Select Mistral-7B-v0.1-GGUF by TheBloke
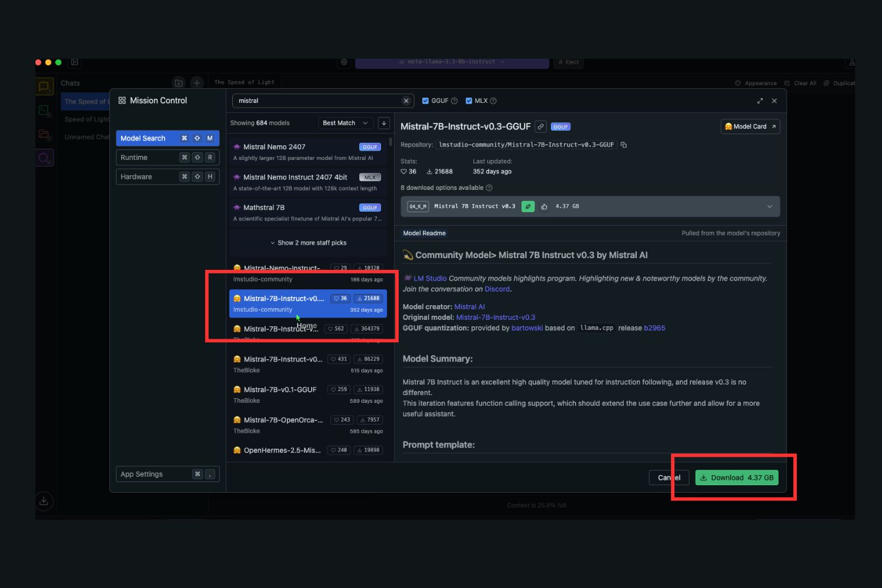The width and height of the screenshot is (882, 588). tap(308, 395)
